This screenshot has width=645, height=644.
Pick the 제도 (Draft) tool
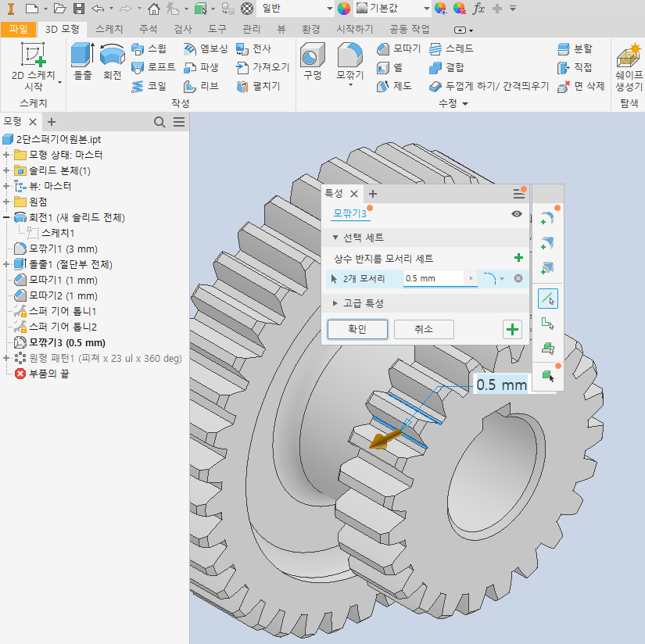pyautogui.click(x=394, y=86)
